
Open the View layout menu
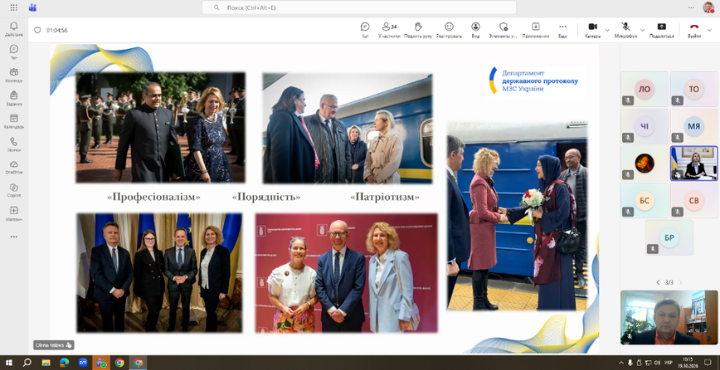click(476, 30)
